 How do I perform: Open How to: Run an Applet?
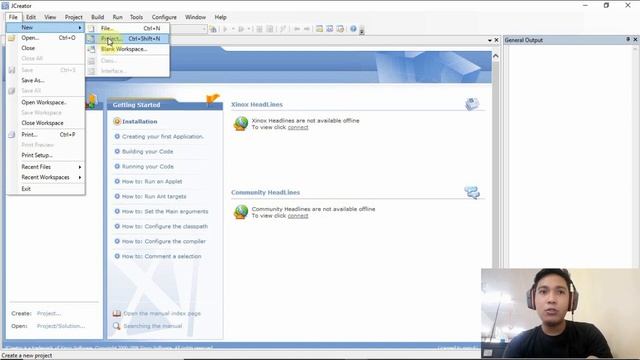tap(152, 182)
